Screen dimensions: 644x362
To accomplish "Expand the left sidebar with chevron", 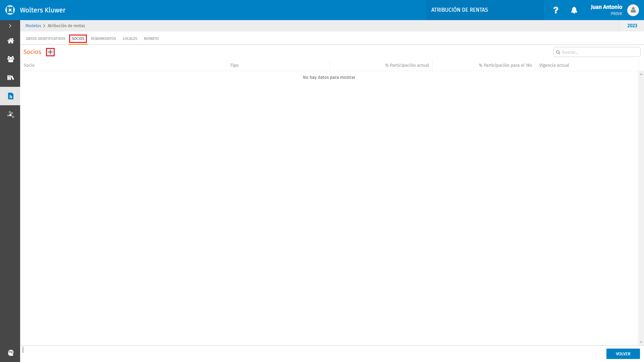I will [x=10, y=26].
